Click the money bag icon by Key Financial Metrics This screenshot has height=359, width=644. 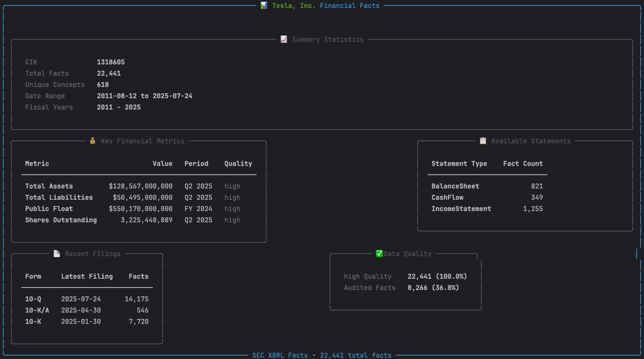pyautogui.click(x=93, y=141)
